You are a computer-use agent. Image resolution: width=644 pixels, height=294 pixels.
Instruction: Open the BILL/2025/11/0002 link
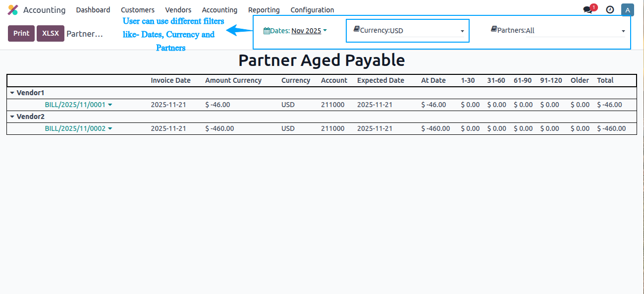pos(75,128)
